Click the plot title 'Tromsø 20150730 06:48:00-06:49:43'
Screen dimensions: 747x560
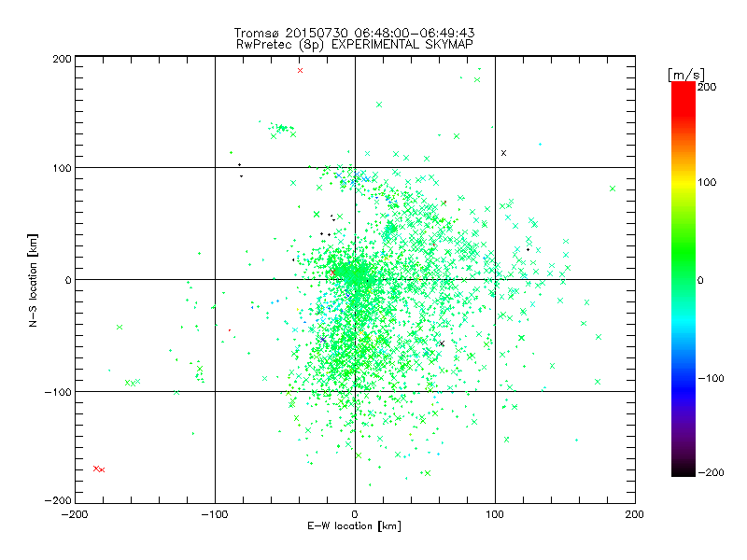click(354, 33)
